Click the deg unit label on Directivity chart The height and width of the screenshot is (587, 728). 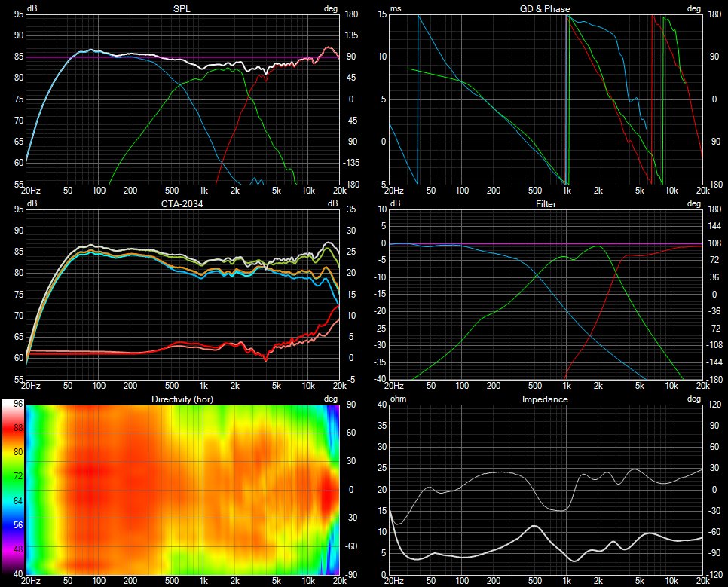click(x=331, y=399)
